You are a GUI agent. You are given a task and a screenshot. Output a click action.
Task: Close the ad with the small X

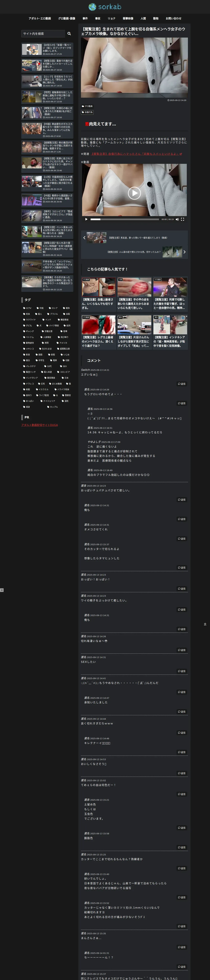2,590
